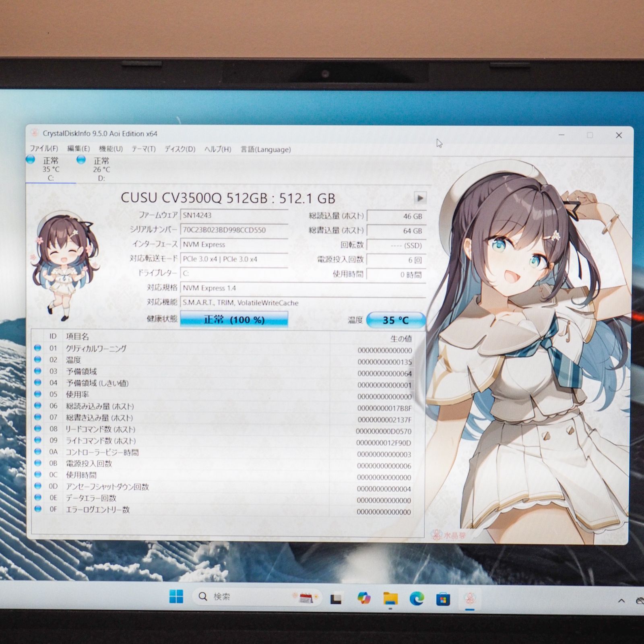Click the power-on count value 6 回
Viewport: 644px width, 644px height.
click(396, 260)
